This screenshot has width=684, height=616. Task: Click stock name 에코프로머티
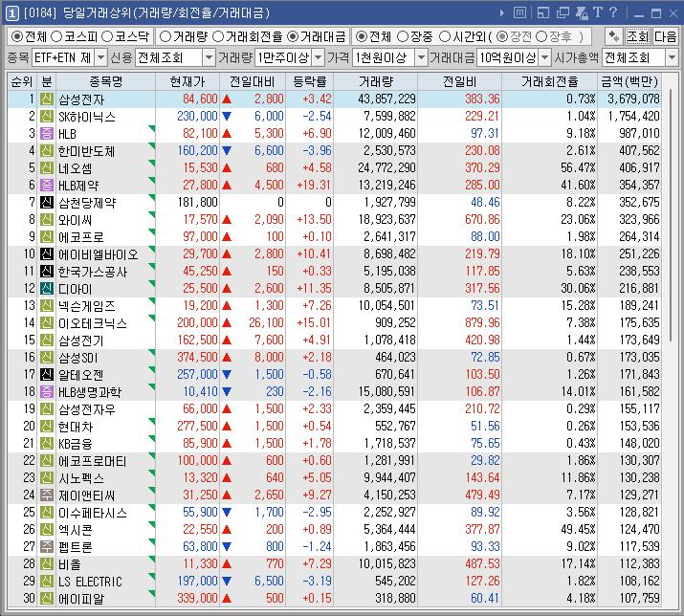coord(93,461)
